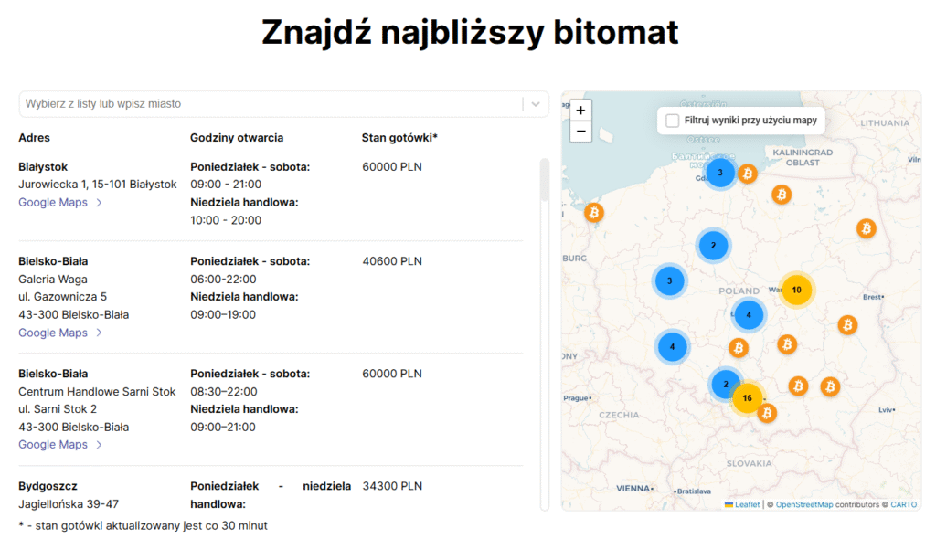Open Google Maps link for Białystok
The height and width of the screenshot is (560, 936).
53,203
